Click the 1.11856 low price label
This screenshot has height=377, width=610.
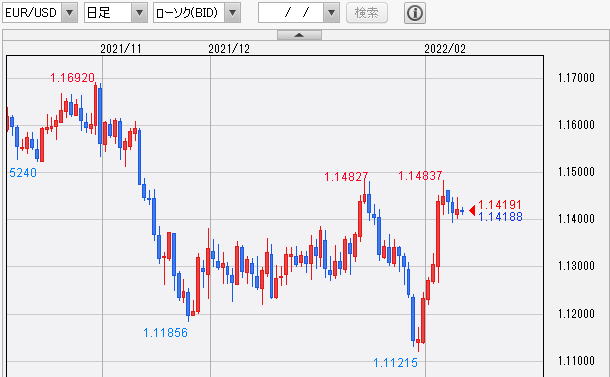pos(165,333)
